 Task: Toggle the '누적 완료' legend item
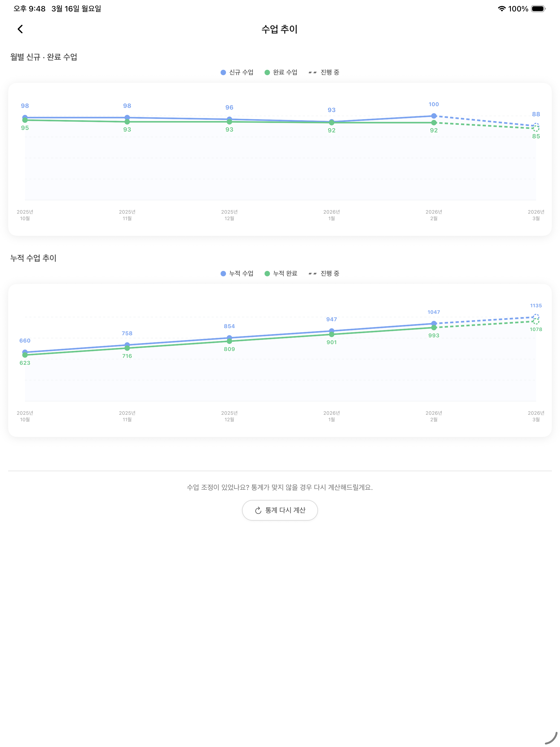click(281, 274)
